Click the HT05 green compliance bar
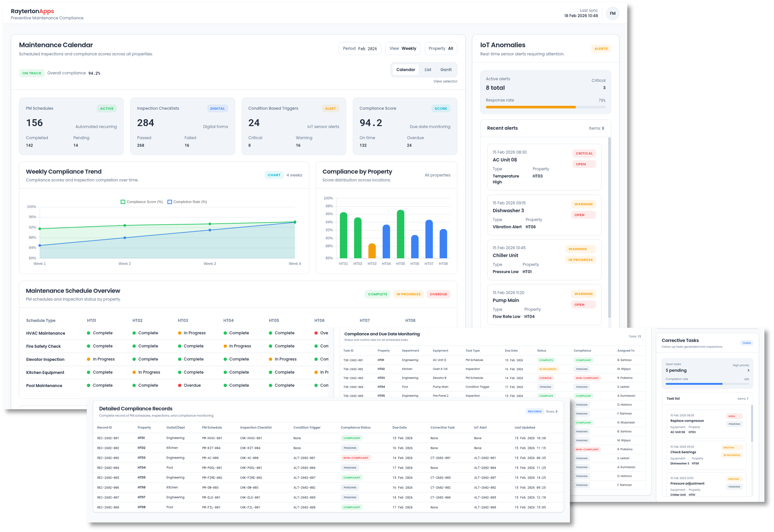This screenshot has width=774, height=532. pos(400,234)
